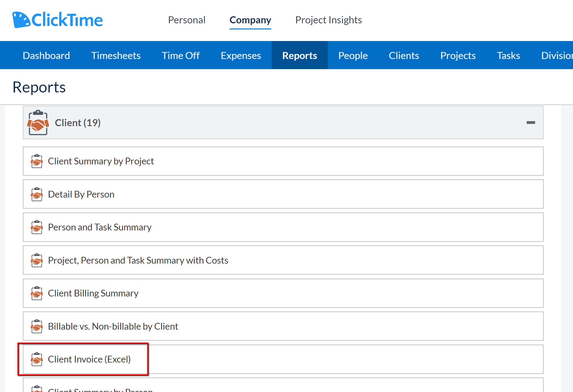Viewport: 573px width, 392px height.
Task: Click the bottom Client Summary by Person icon
Action: tap(37, 389)
